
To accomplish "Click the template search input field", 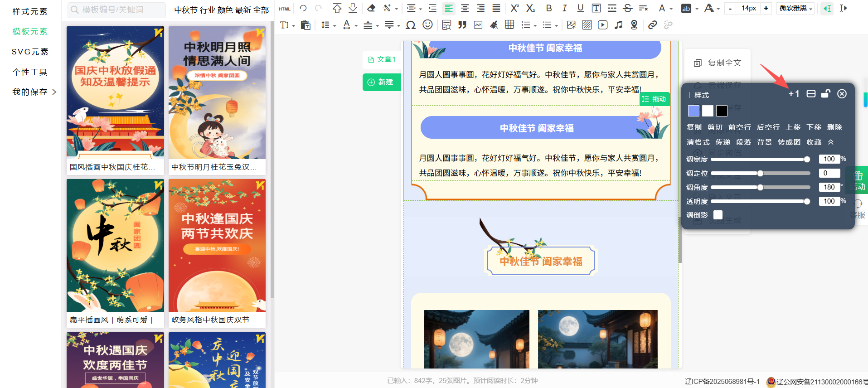I will coord(117,10).
